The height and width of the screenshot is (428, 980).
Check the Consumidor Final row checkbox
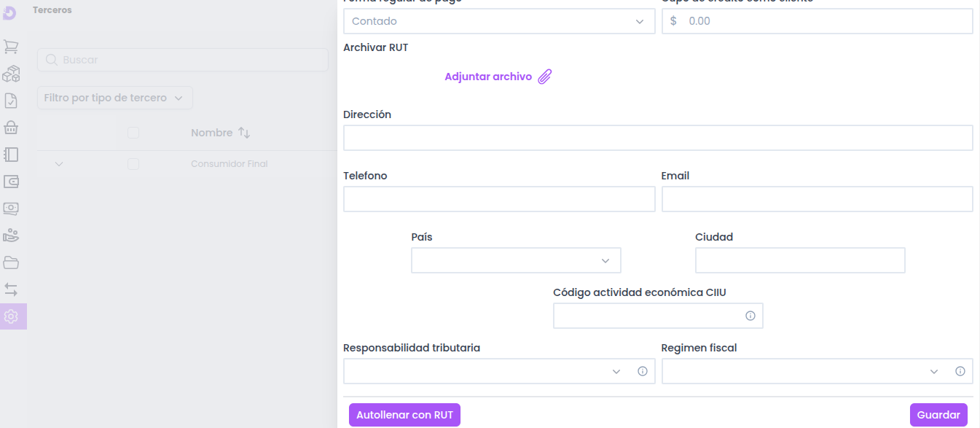[x=133, y=164]
